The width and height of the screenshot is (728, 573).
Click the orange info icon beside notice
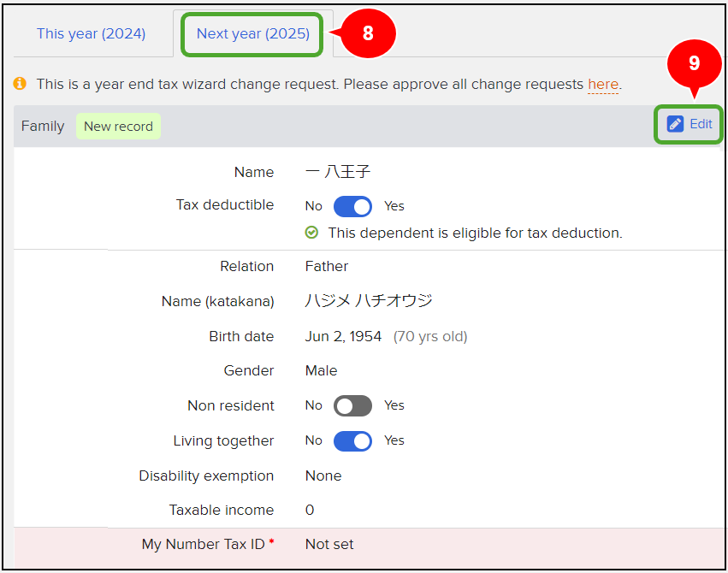pyautogui.click(x=20, y=84)
